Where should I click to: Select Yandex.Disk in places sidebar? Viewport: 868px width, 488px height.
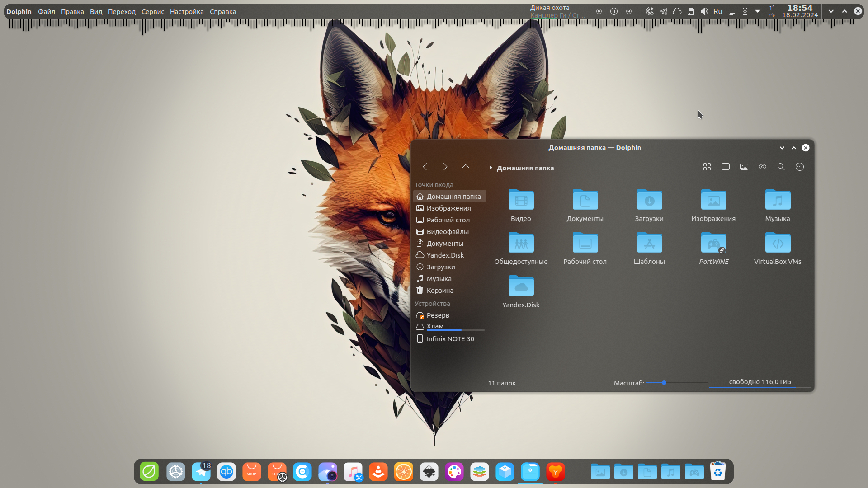[x=445, y=255]
